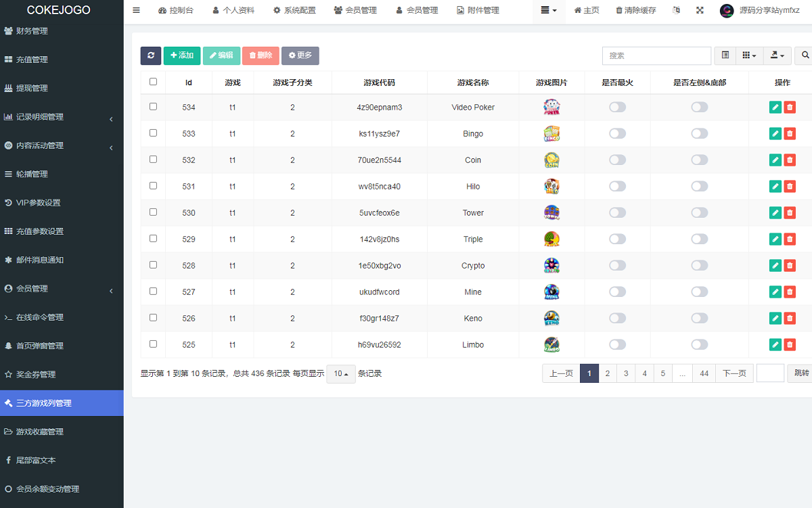Viewport: 812px width, 508px height.
Task: Open the page size dropdown showing 10
Action: [x=340, y=373]
